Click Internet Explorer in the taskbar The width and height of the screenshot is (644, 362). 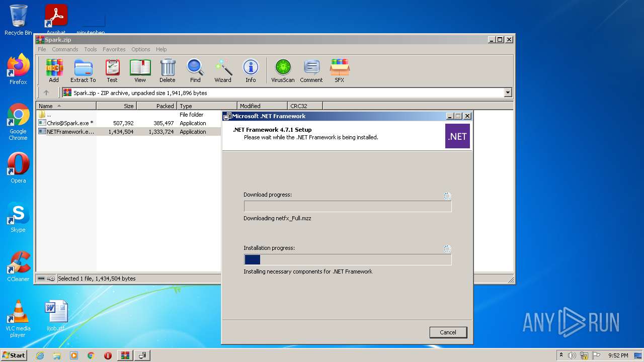tap(40, 355)
